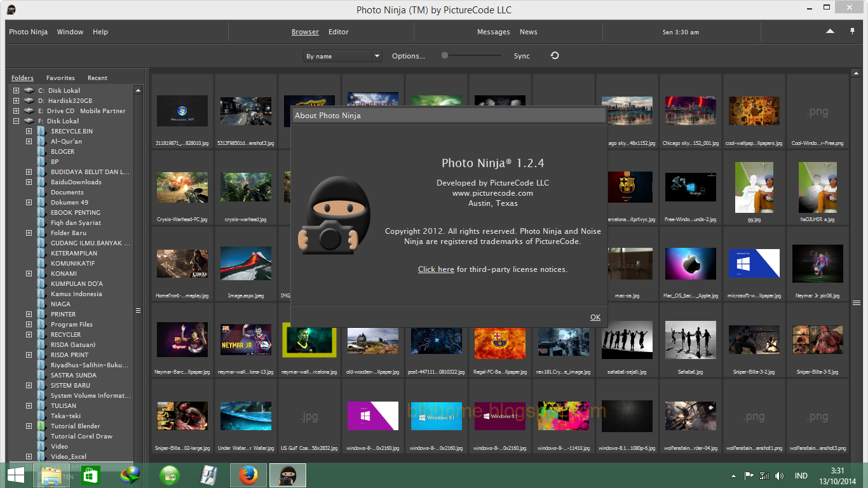Open the Windows Start button
Viewport: 868px width, 488px height.
(x=16, y=475)
